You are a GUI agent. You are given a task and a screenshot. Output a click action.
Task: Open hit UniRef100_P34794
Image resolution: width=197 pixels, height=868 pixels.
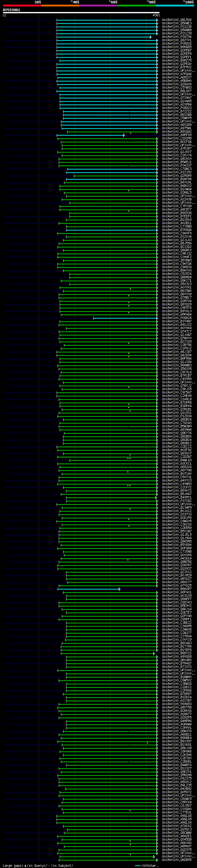coord(176,37)
